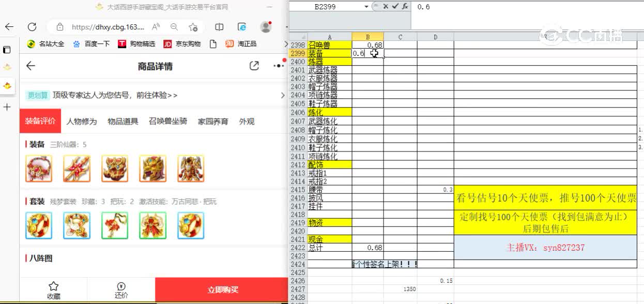This screenshot has height=304, width=644.
Task: Select the 装备评价 tab
Action: pyautogui.click(x=40, y=121)
